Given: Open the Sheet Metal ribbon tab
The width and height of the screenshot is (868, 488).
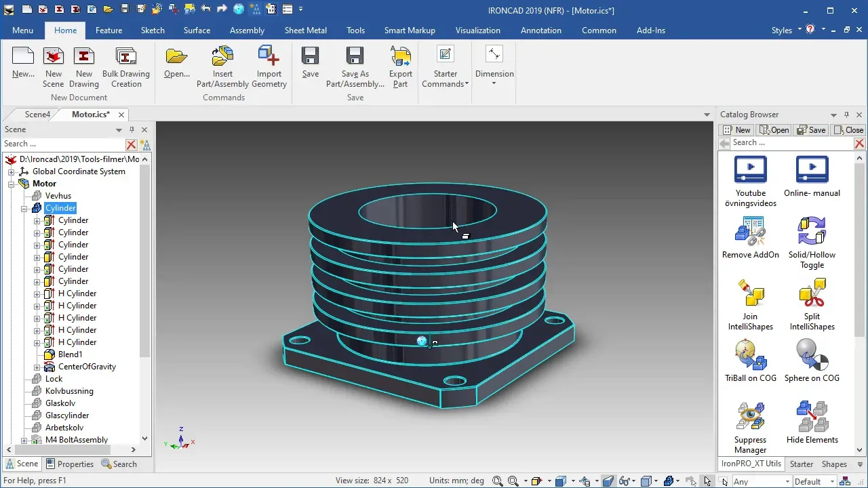Looking at the screenshot, I should coord(305,30).
